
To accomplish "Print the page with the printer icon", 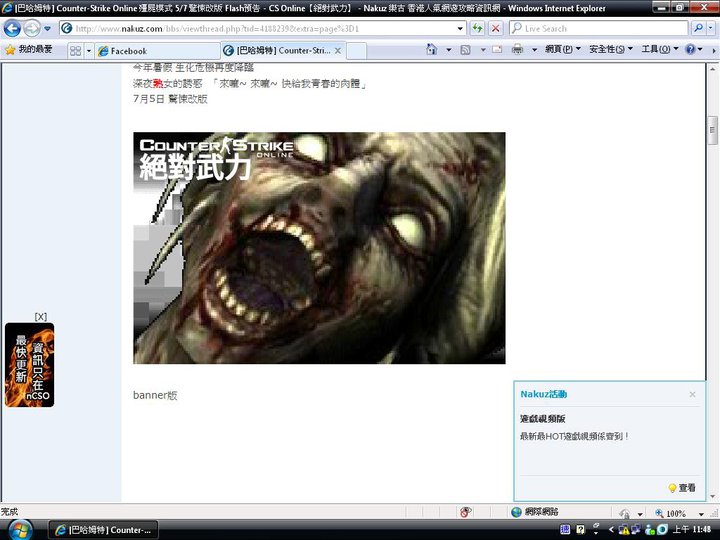I will (x=518, y=49).
